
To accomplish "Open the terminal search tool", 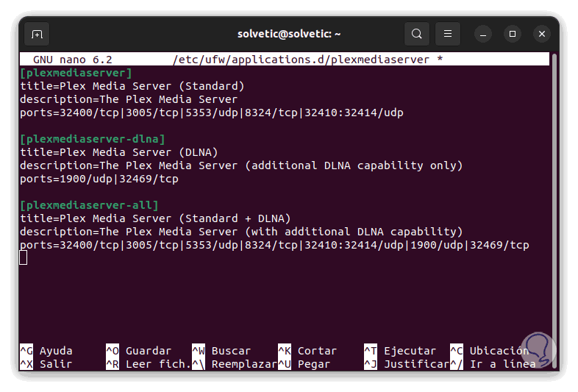I will tap(416, 34).
